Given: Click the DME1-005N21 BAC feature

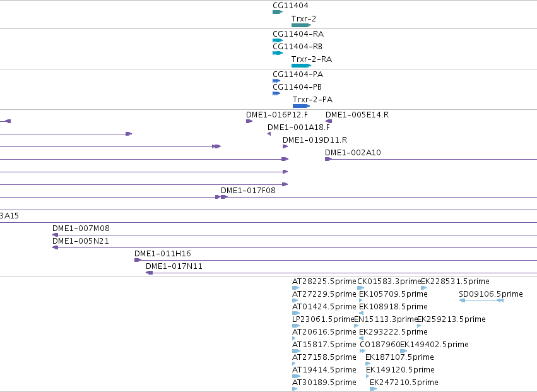Looking at the screenshot, I should (x=295, y=247).
